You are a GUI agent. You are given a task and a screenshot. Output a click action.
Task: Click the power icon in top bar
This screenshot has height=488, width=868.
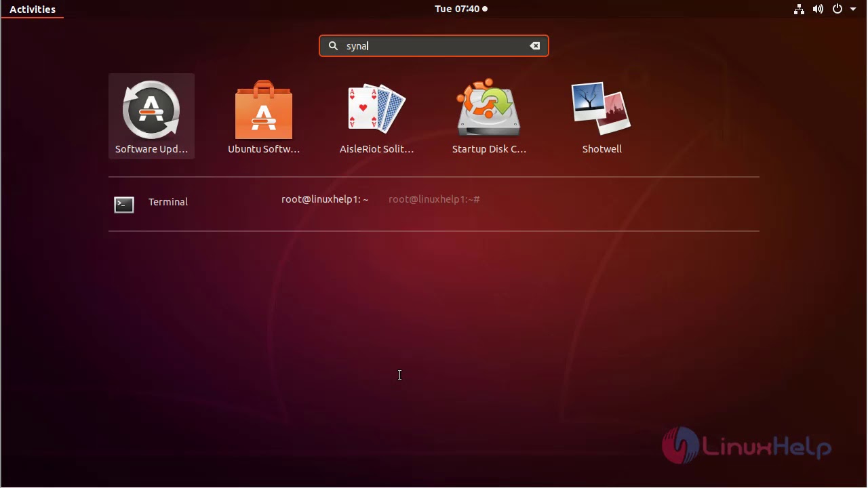tap(837, 9)
